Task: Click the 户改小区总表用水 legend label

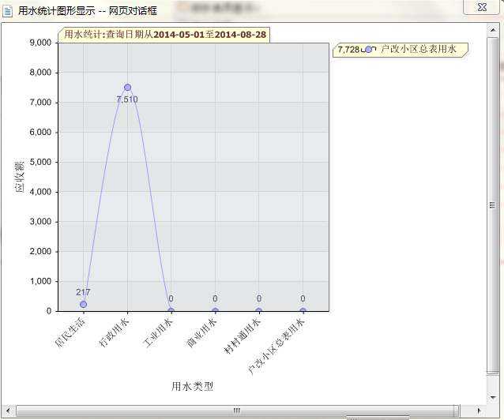Action: tap(419, 50)
